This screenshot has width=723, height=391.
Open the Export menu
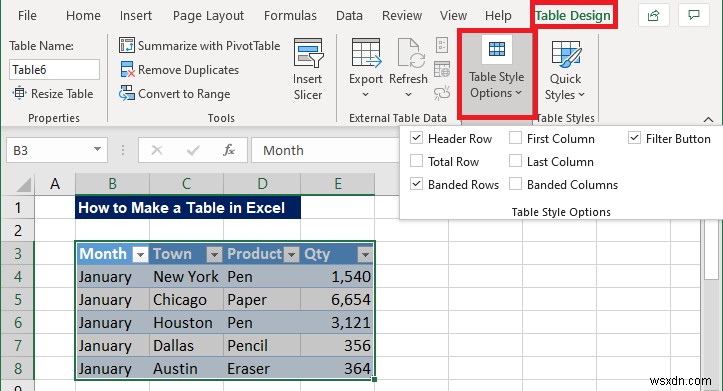click(x=366, y=69)
